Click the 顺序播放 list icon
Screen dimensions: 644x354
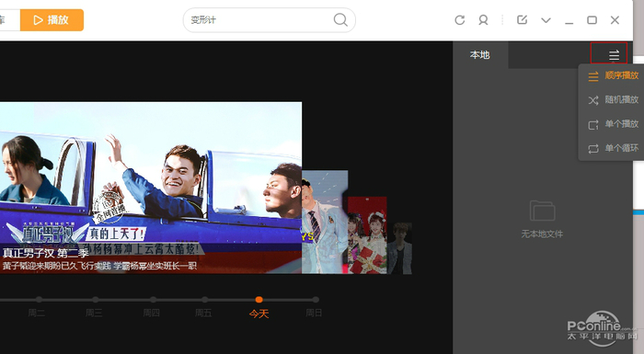point(593,76)
